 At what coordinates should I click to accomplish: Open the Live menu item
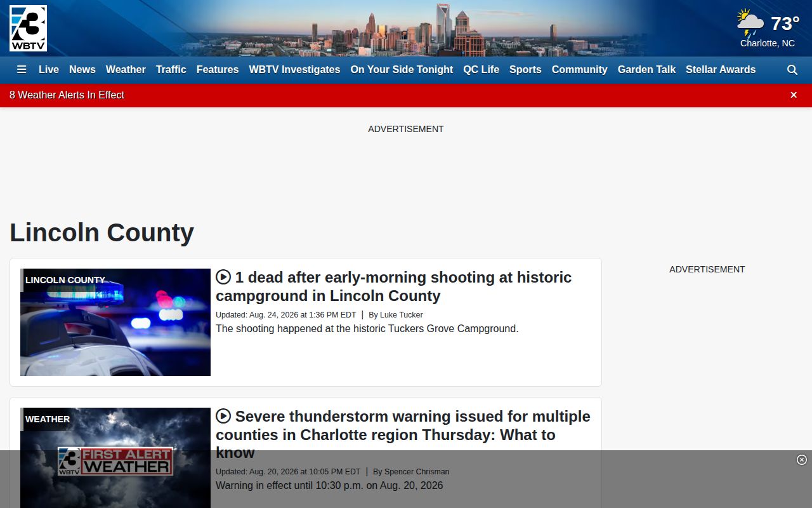pos(49,70)
